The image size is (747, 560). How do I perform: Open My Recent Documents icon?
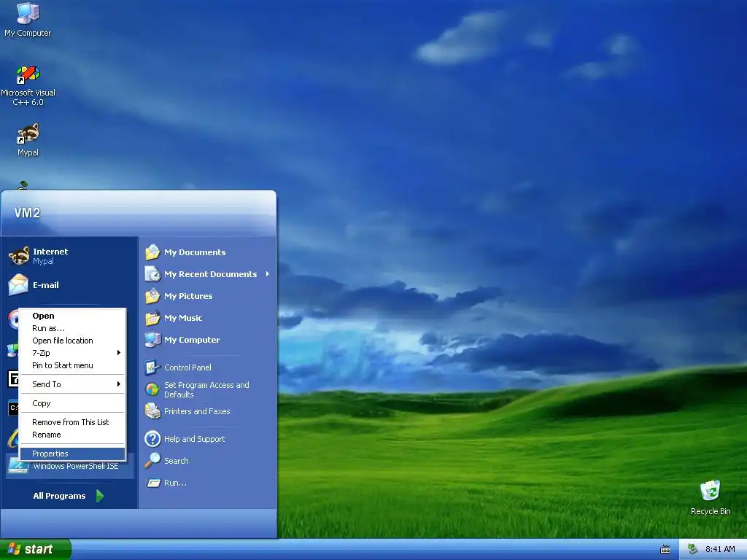pos(152,274)
